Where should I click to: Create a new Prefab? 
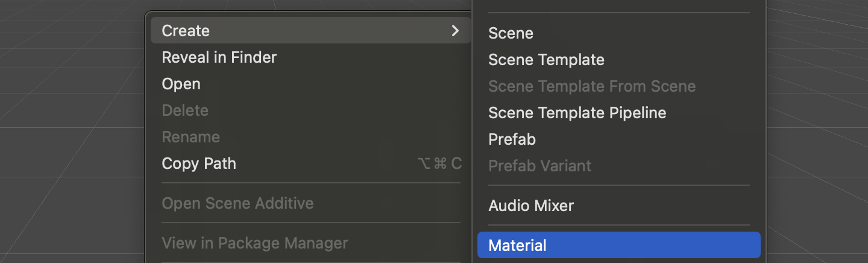[x=512, y=139]
